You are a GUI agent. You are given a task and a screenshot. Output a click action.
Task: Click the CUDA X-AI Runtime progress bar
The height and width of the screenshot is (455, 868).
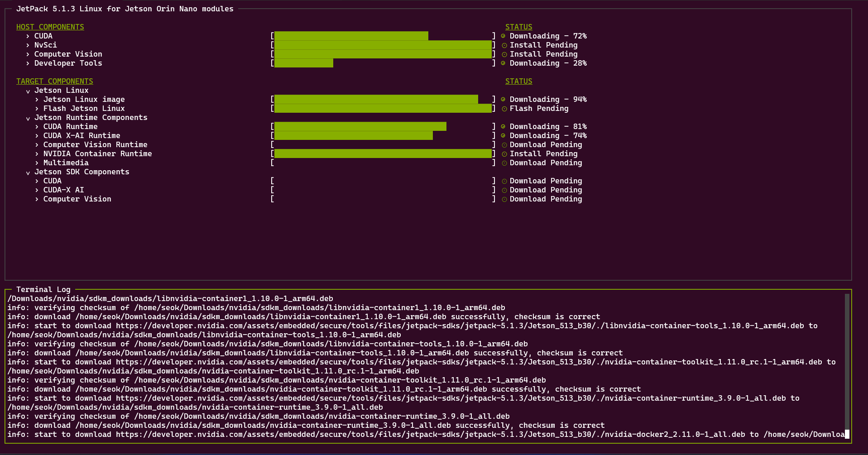pyautogui.click(x=383, y=135)
